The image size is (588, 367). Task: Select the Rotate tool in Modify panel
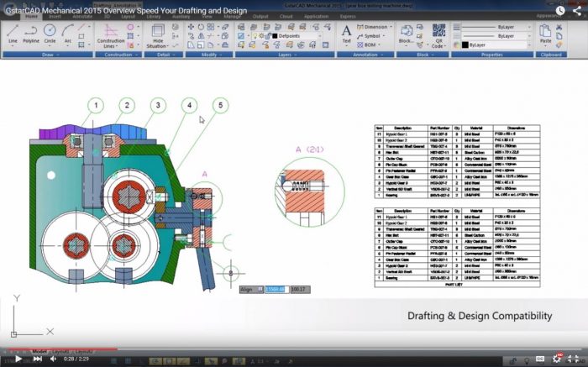201,27
